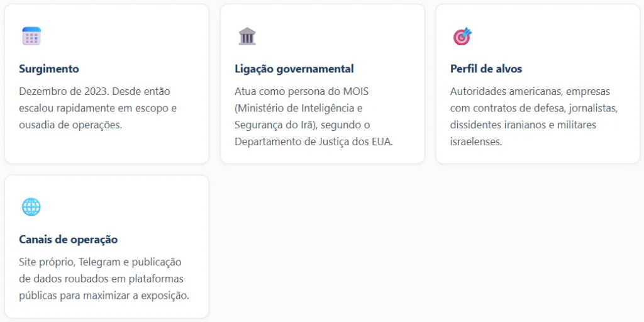This screenshot has width=644, height=322.
Task: Select the Ligação governamental heading
Action: tap(294, 69)
